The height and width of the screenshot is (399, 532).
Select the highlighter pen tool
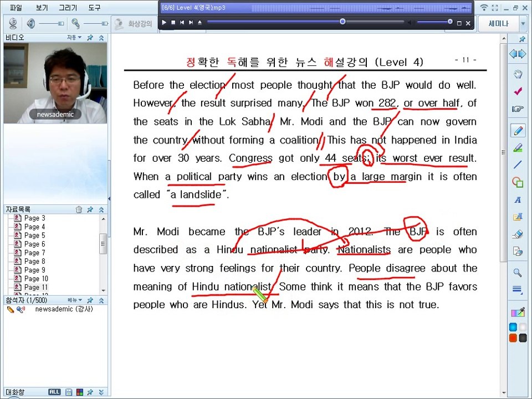(518, 147)
